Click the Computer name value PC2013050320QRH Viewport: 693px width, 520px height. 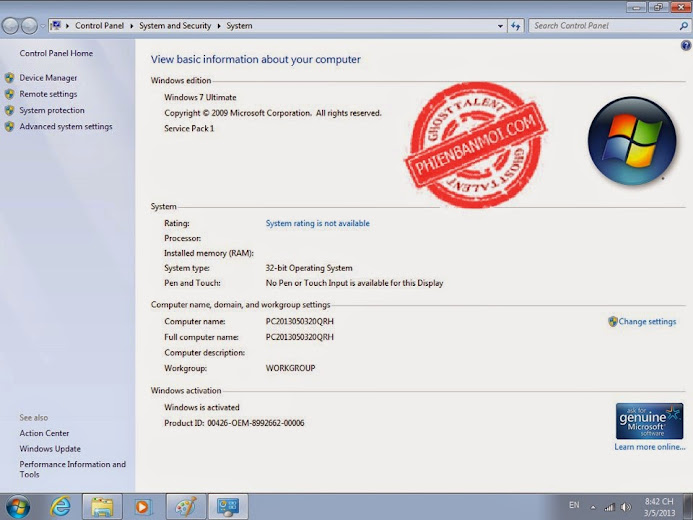(x=300, y=322)
